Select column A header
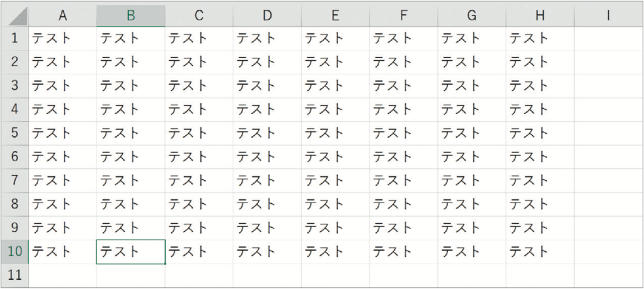The width and height of the screenshot is (644, 289). point(63,16)
